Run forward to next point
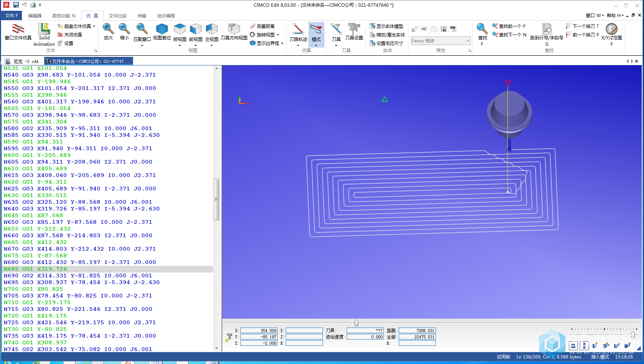Screen dimensions: 644x364 595,346
